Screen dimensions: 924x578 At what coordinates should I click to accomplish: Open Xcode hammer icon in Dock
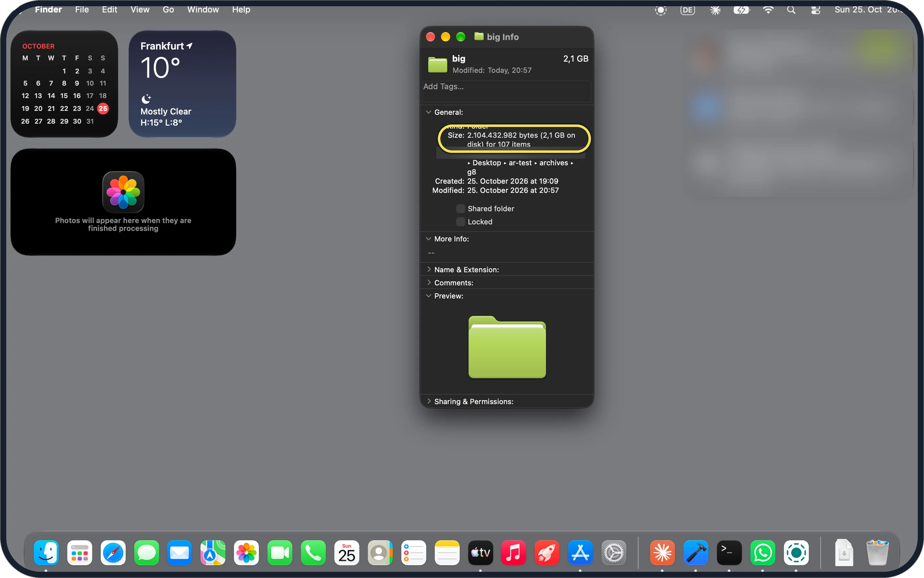696,552
